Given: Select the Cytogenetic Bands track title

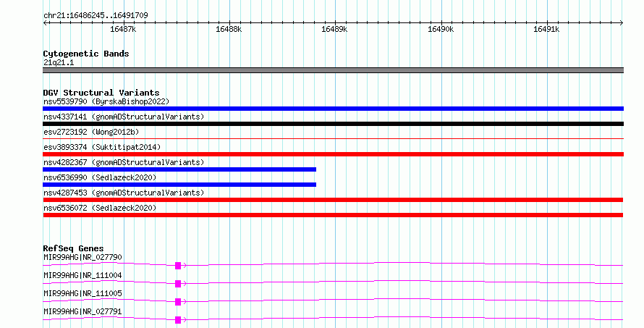Looking at the screenshot, I should coord(86,54).
